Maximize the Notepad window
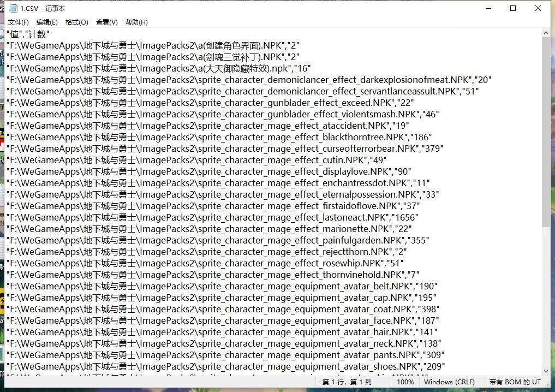This screenshot has width=555, height=392. click(513, 8)
